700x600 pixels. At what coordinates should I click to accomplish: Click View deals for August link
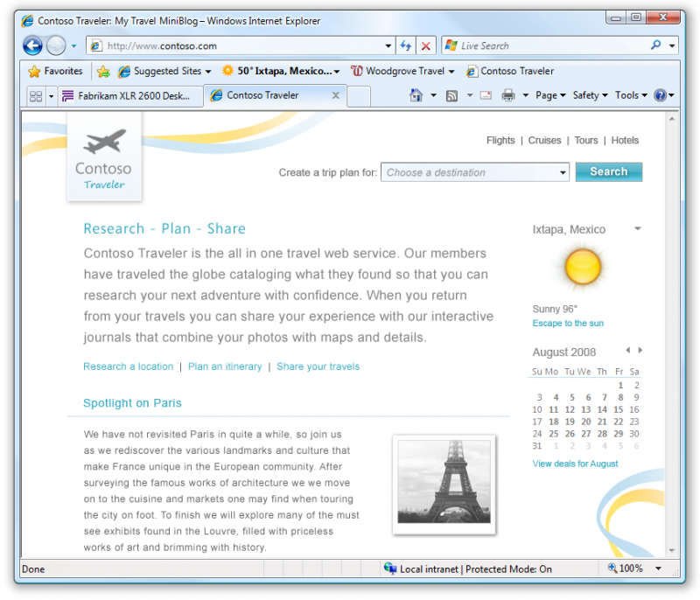click(x=575, y=464)
